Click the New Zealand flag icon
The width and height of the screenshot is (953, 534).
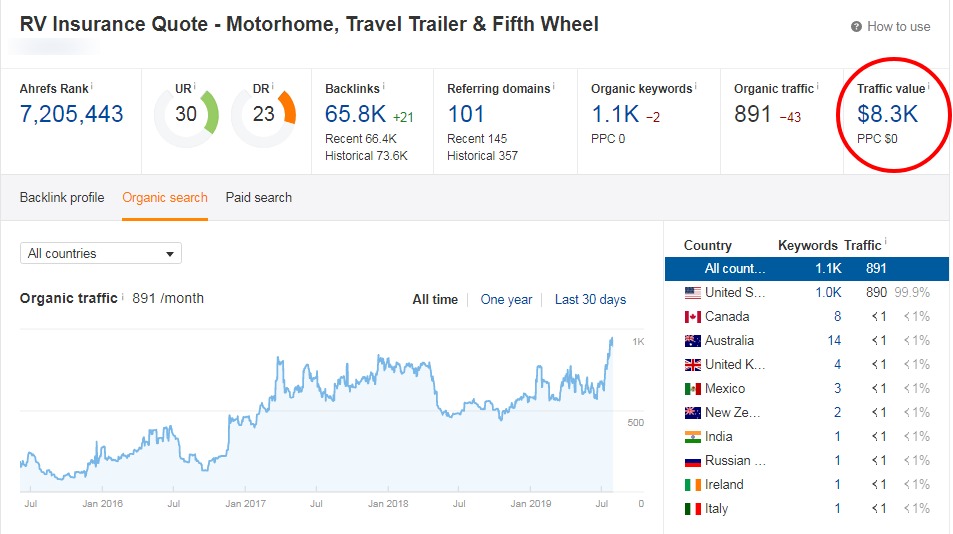point(693,412)
